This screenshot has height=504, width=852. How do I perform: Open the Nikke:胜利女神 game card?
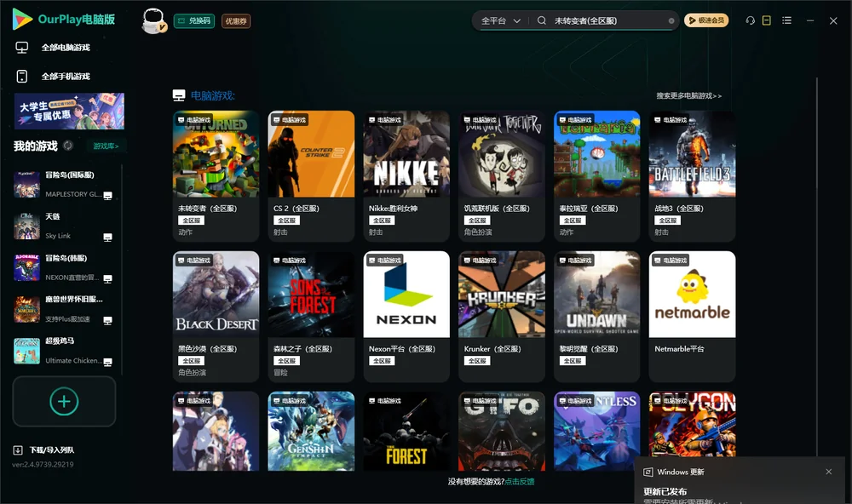(406, 176)
